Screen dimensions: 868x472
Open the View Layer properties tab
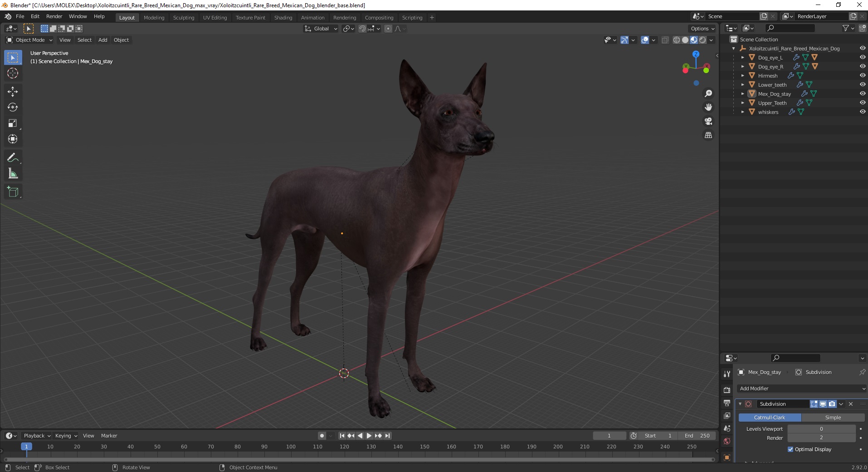coord(727,416)
